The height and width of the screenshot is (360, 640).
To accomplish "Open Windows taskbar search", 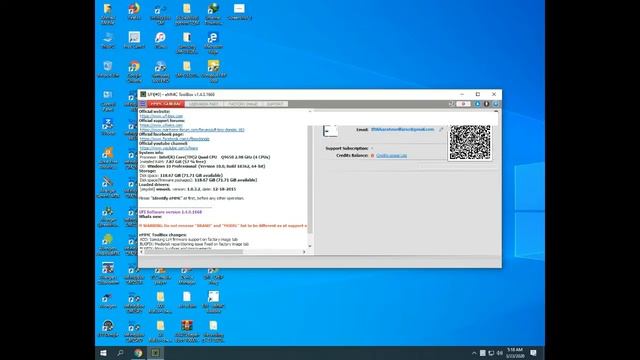I will pyautogui.click(x=120, y=353).
